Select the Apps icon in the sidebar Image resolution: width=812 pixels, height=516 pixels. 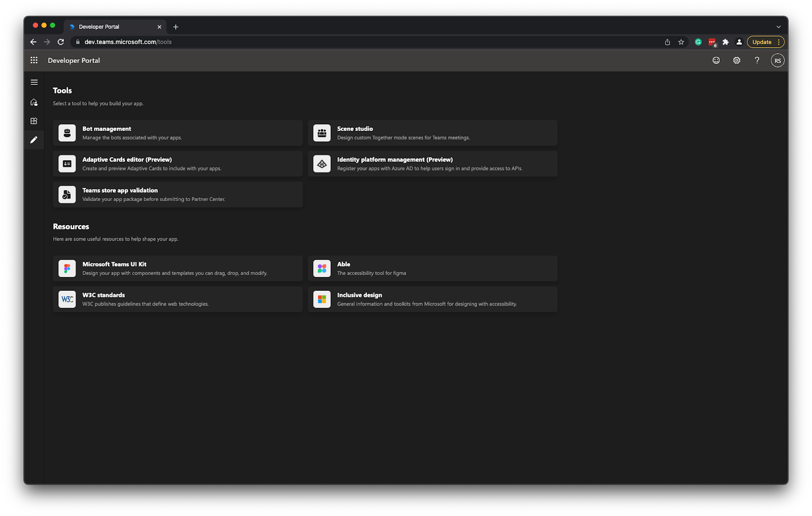point(34,121)
